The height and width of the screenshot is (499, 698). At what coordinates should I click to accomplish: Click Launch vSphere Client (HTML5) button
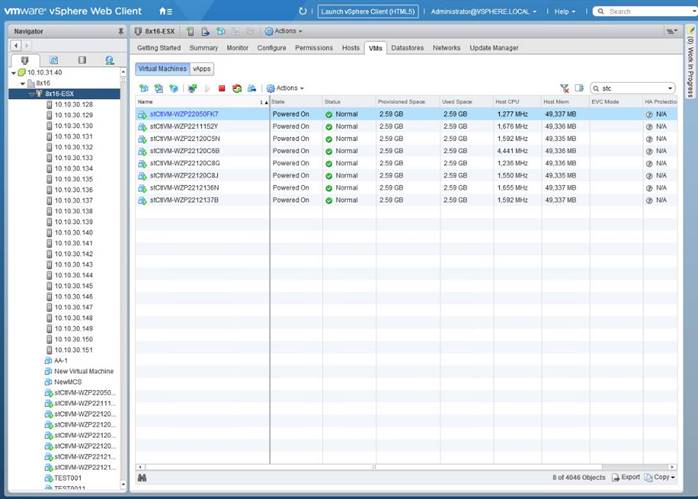368,12
